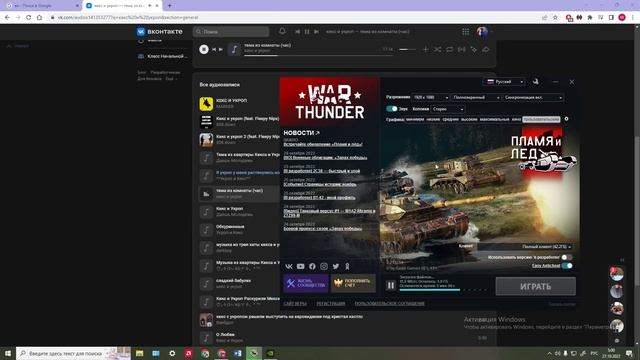Reload the browser page

(29, 18)
